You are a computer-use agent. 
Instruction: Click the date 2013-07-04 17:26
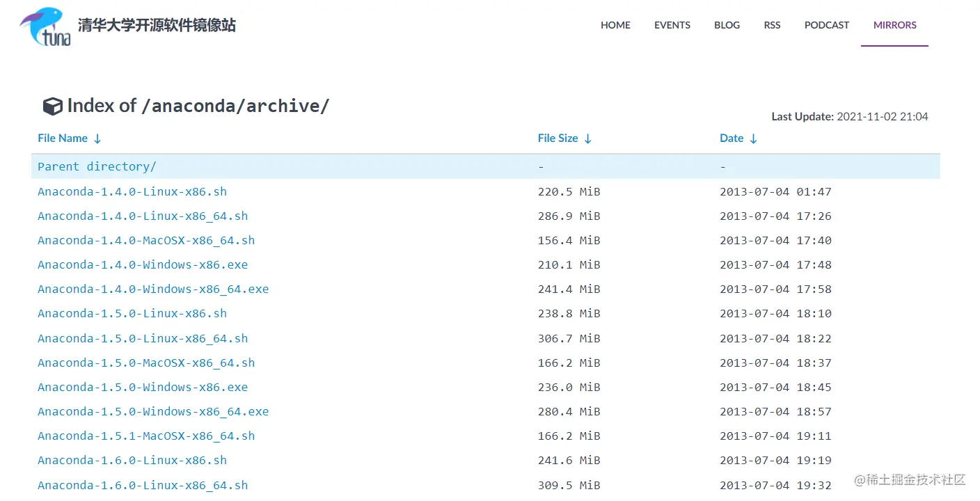pos(775,216)
